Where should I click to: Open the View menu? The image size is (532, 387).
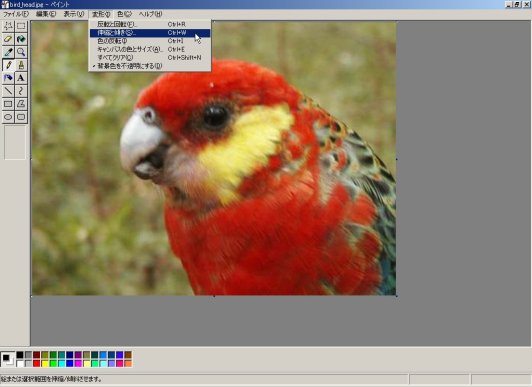(x=74, y=14)
